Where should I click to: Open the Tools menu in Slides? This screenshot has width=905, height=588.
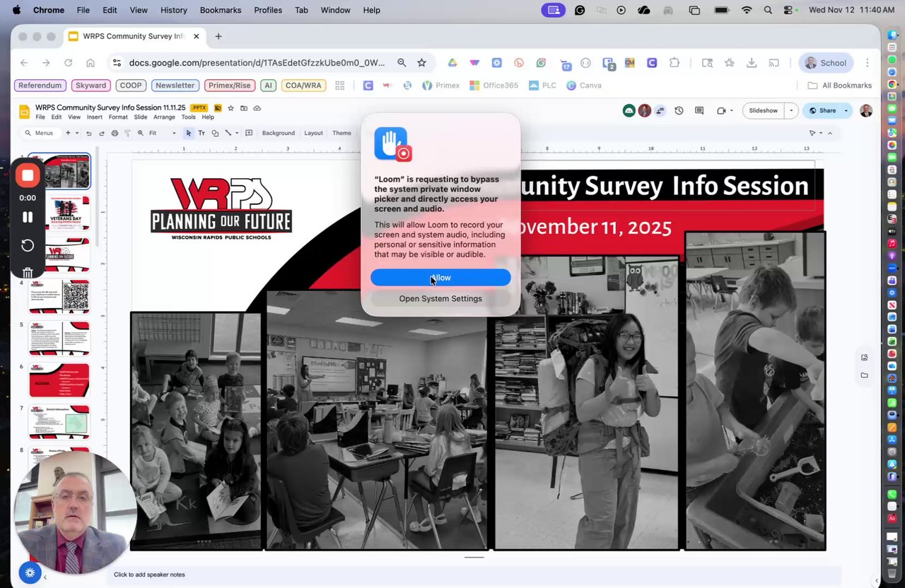[x=188, y=117]
